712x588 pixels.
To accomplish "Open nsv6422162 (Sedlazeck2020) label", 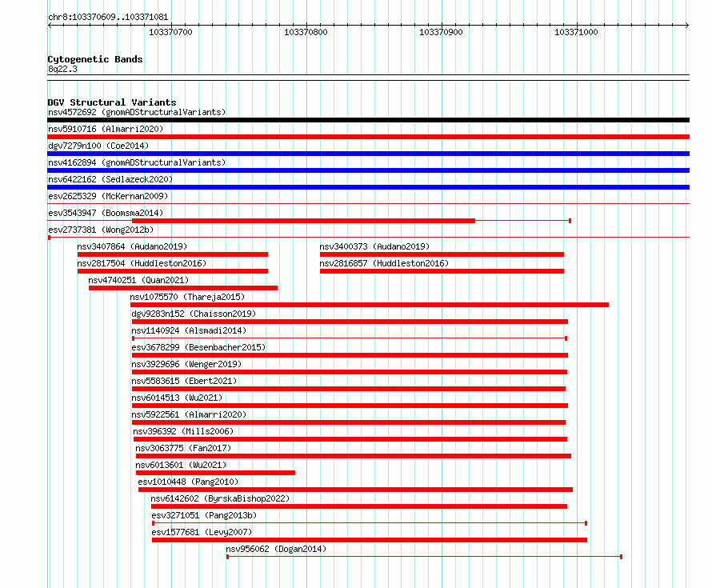I will click(110, 179).
